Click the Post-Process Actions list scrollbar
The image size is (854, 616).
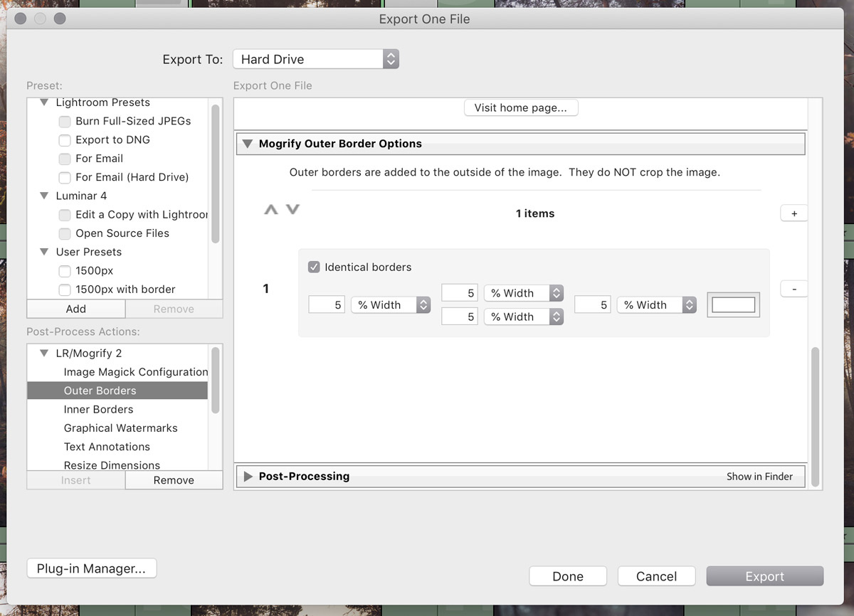pyautogui.click(x=216, y=380)
